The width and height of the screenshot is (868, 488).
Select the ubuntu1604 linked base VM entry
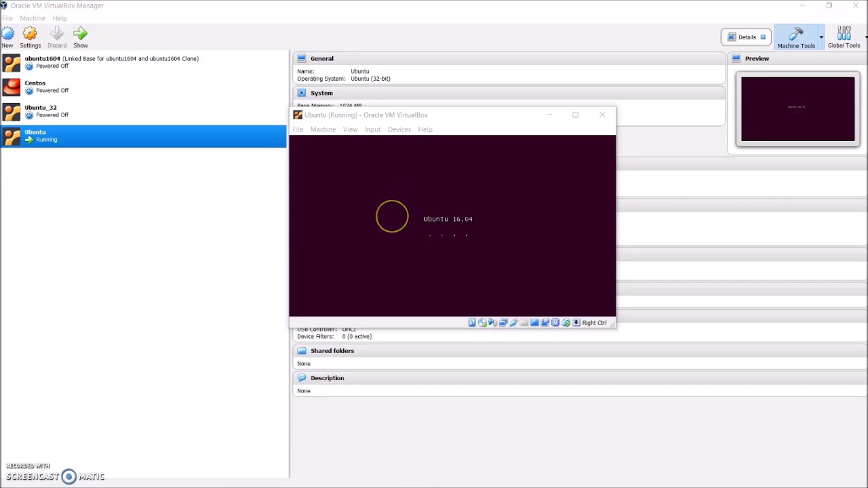(x=143, y=62)
